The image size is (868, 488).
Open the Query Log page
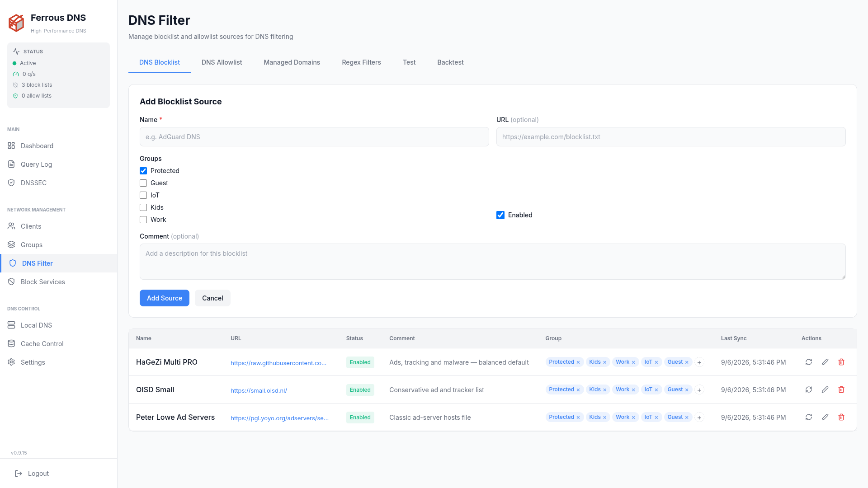pyautogui.click(x=58, y=164)
